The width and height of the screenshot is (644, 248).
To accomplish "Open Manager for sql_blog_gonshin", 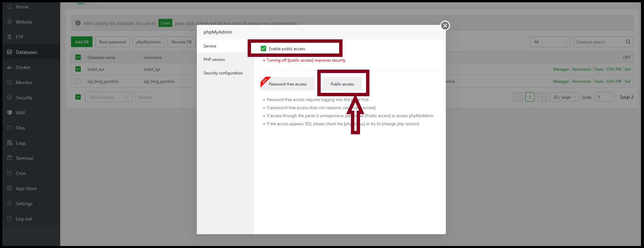I will [561, 81].
